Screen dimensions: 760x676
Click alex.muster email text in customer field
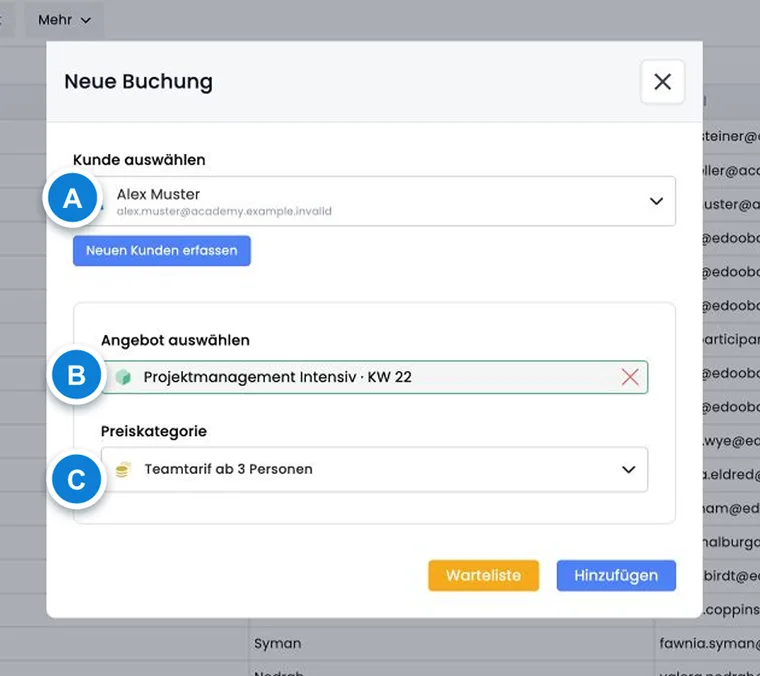pyautogui.click(x=224, y=211)
